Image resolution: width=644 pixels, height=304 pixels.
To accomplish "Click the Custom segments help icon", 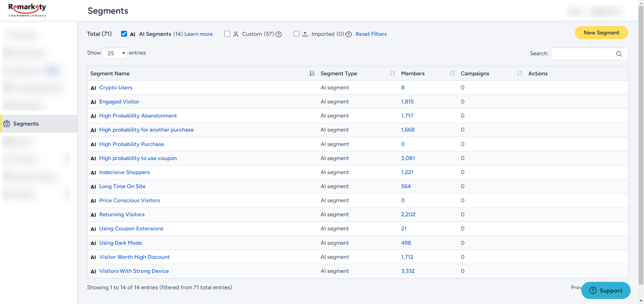I will (x=279, y=34).
